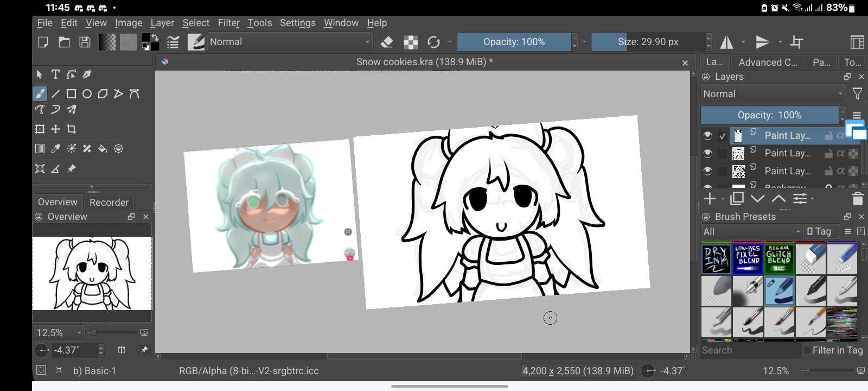
Task: Check the Filter in Tag checkbox
Action: tap(807, 351)
